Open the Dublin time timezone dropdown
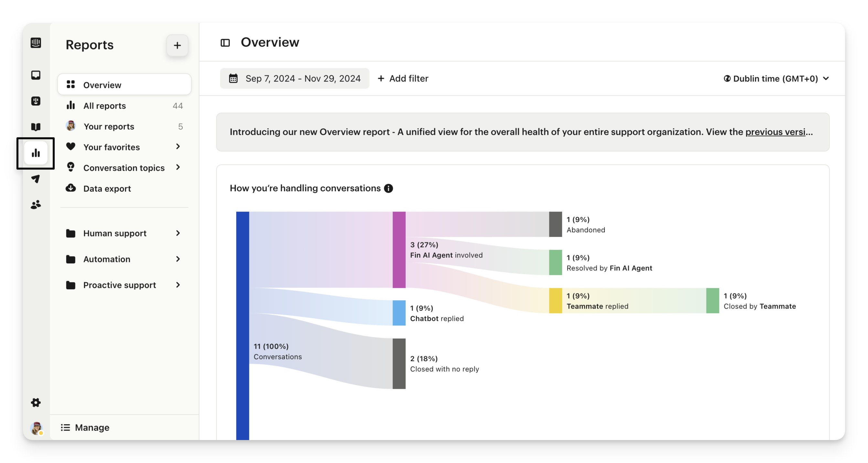The width and height of the screenshot is (868, 463). [x=776, y=79]
